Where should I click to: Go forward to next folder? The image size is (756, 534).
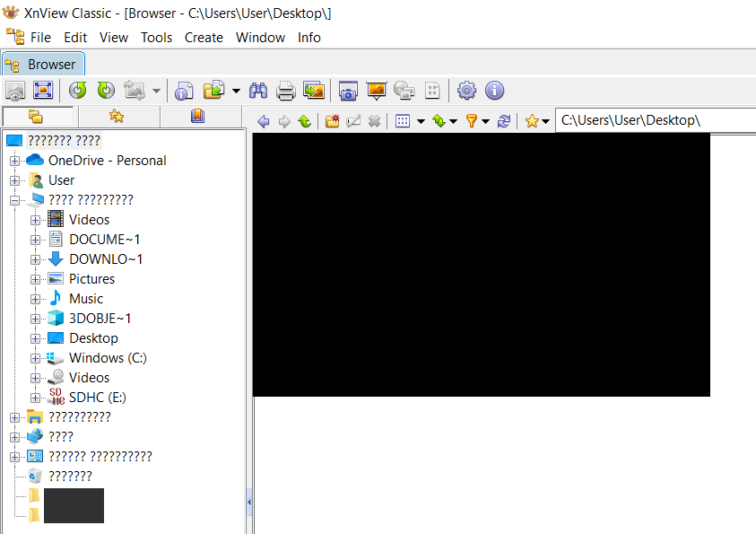(x=284, y=121)
